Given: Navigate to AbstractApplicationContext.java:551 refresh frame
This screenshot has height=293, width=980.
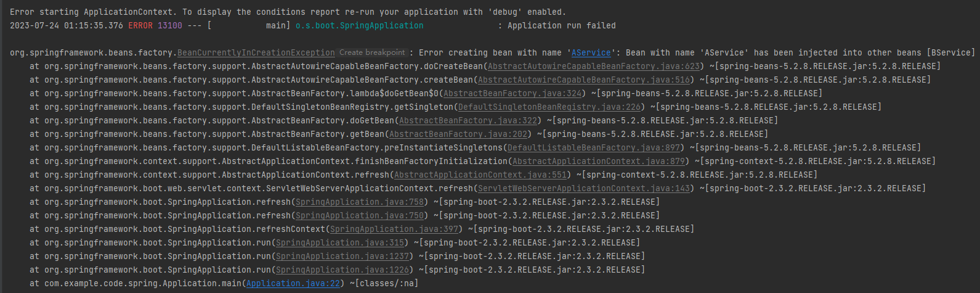Looking at the screenshot, I should click(480, 175).
